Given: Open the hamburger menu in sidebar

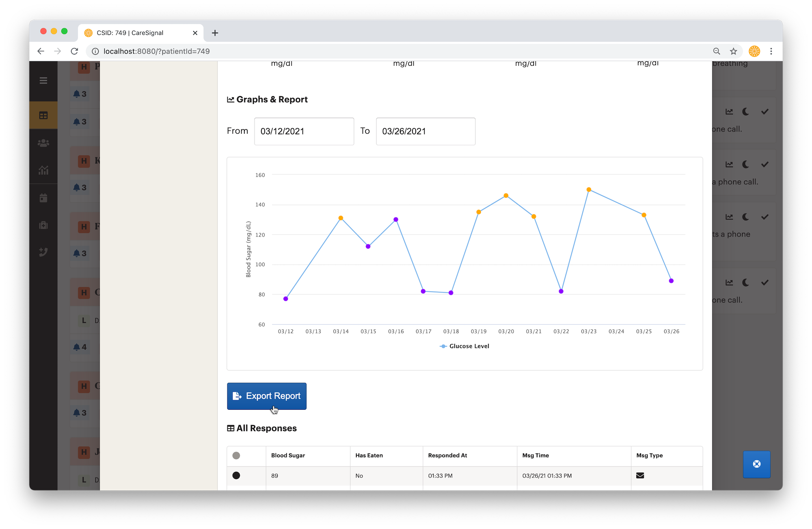Looking at the screenshot, I should [43, 81].
